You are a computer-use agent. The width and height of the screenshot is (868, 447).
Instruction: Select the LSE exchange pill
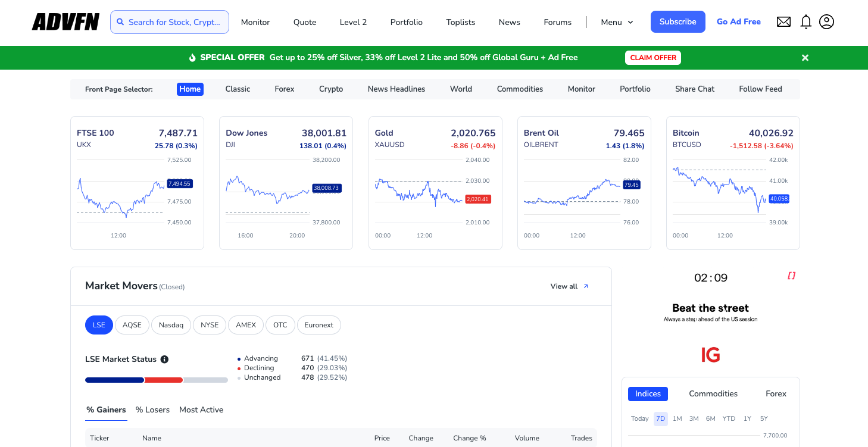point(99,325)
